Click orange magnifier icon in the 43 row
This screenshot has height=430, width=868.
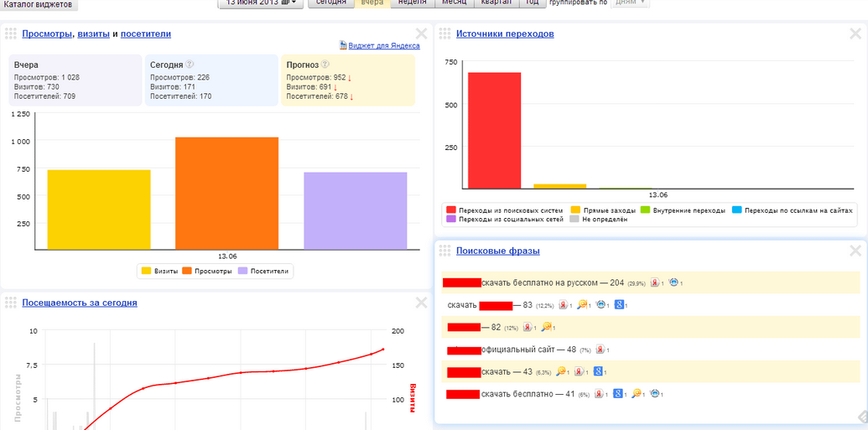pos(561,372)
